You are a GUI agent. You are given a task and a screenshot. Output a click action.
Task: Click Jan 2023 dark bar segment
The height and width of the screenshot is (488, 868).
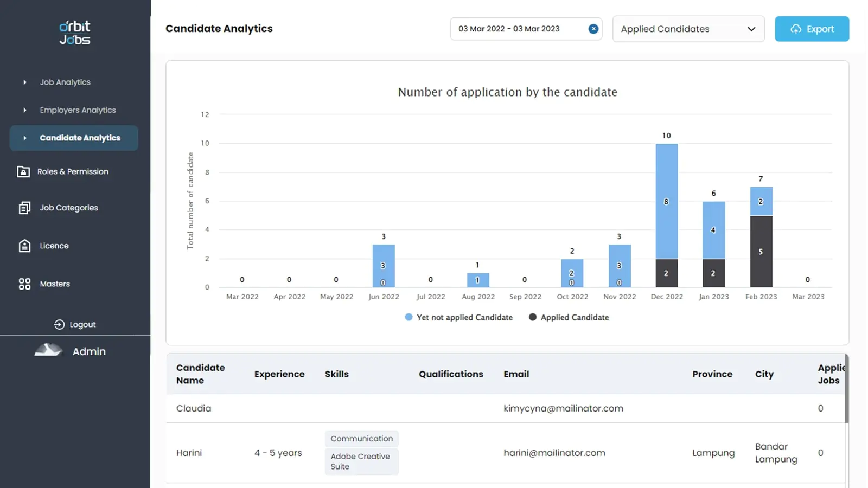pyautogui.click(x=713, y=273)
